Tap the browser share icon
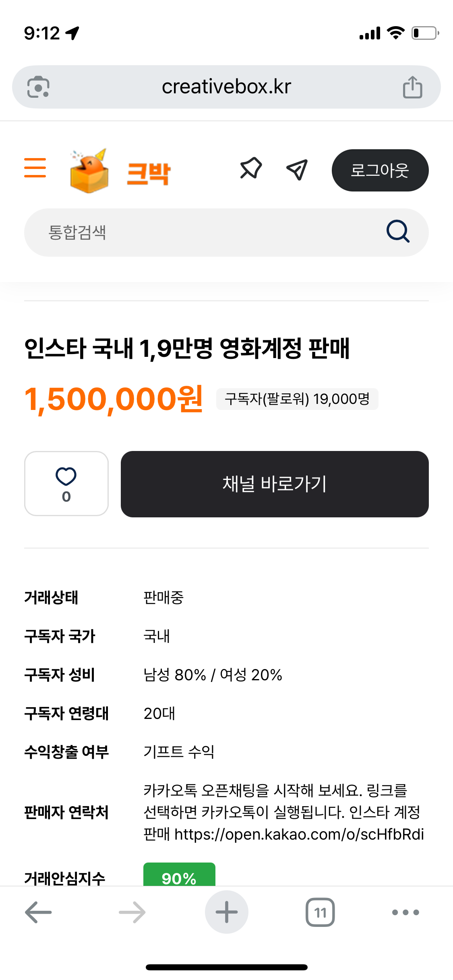 point(412,87)
